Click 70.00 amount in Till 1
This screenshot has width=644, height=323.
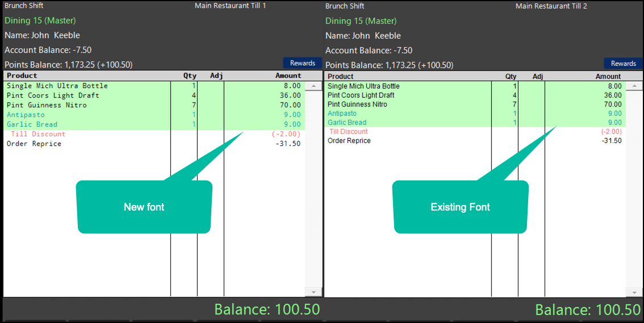pyautogui.click(x=290, y=105)
